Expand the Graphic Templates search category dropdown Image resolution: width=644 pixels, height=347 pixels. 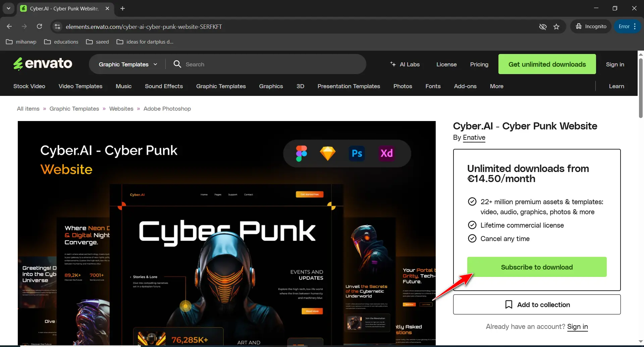point(127,64)
